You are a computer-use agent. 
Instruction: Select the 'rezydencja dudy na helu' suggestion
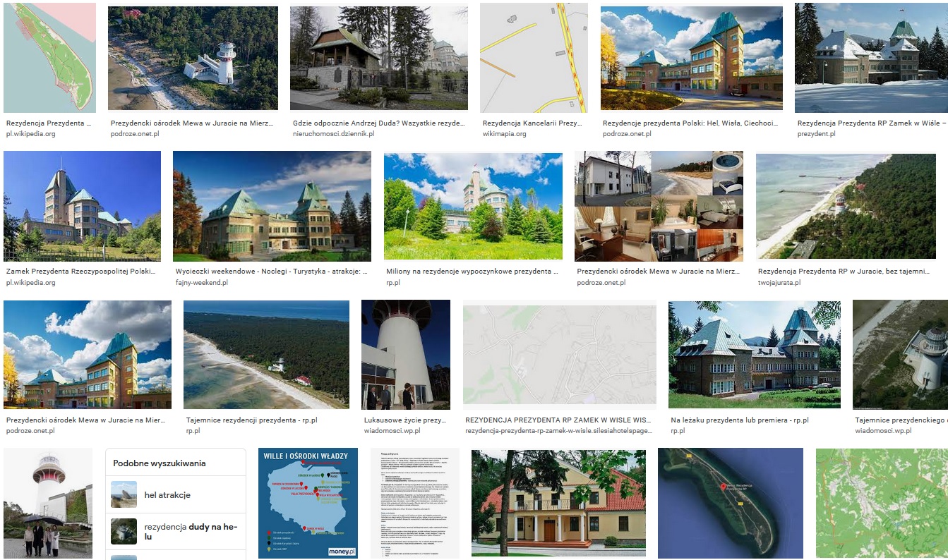tap(191, 532)
